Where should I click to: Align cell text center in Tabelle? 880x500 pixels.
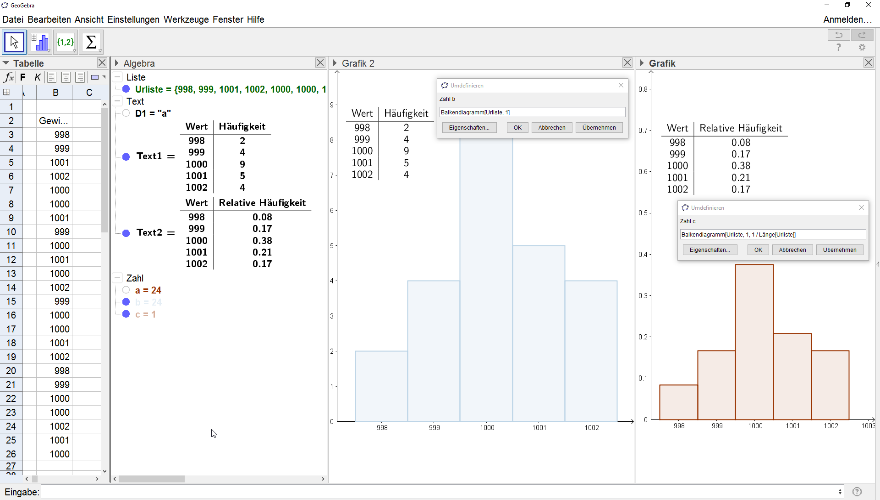pos(66,77)
